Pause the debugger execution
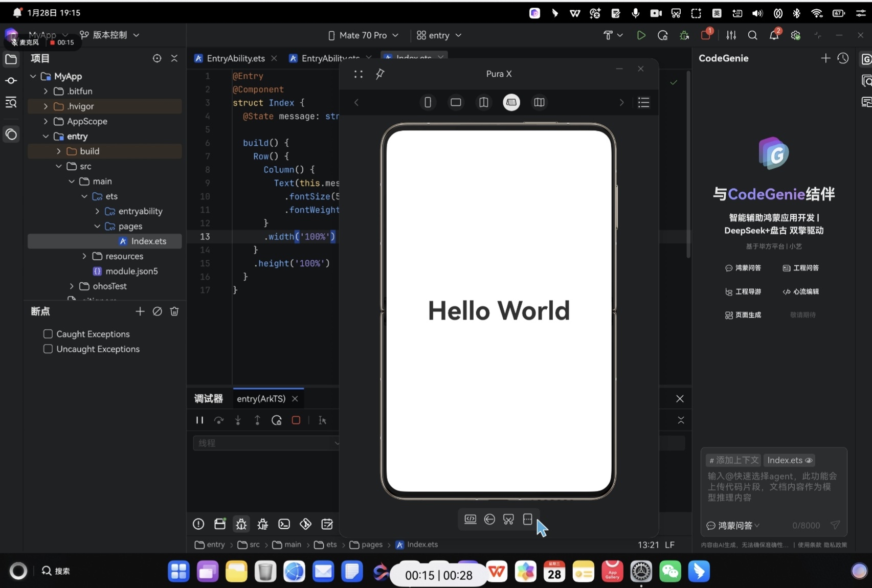This screenshot has width=872, height=588. (199, 420)
